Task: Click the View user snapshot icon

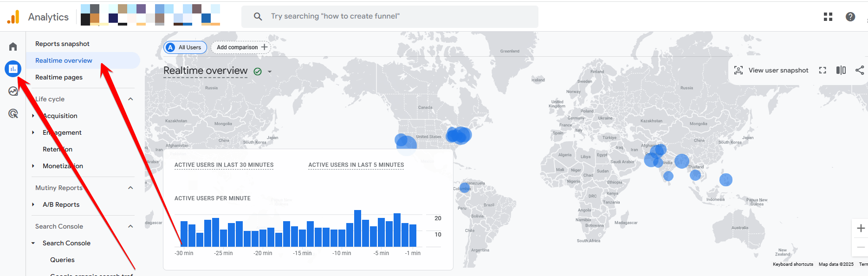Action: click(x=738, y=70)
